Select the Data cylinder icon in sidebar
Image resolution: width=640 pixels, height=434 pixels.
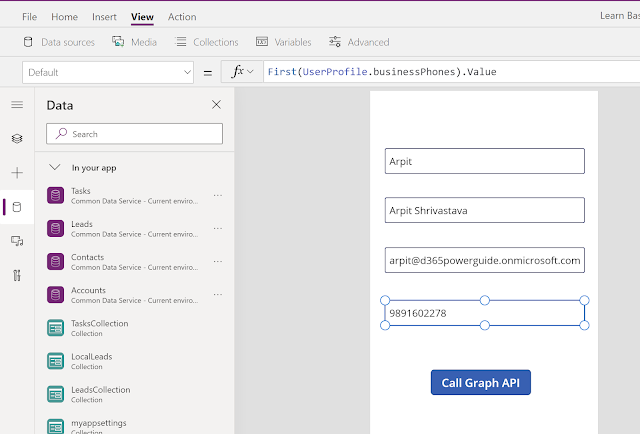pyautogui.click(x=17, y=207)
